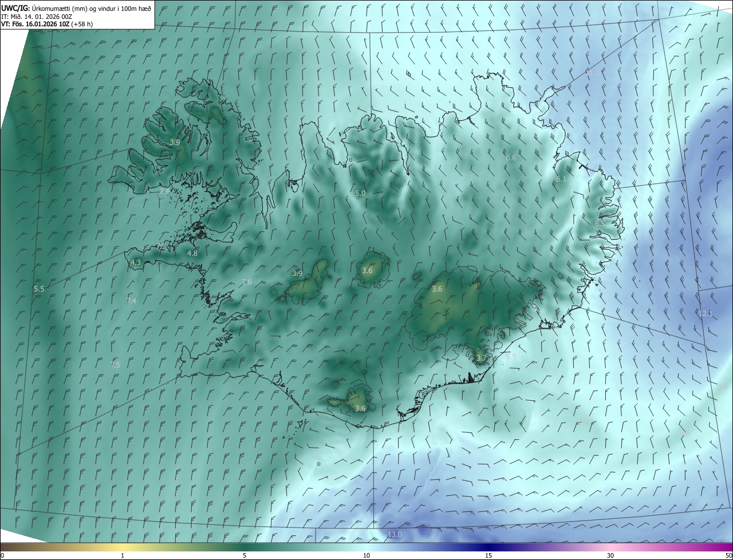
Task: Click the 6.5 value label near the east coast
Action: point(600,223)
